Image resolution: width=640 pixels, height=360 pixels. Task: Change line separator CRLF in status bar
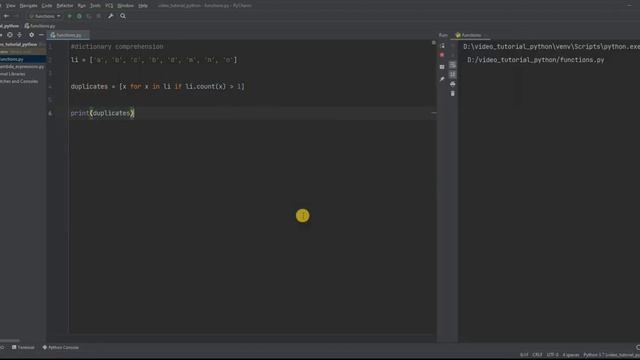[538, 355]
